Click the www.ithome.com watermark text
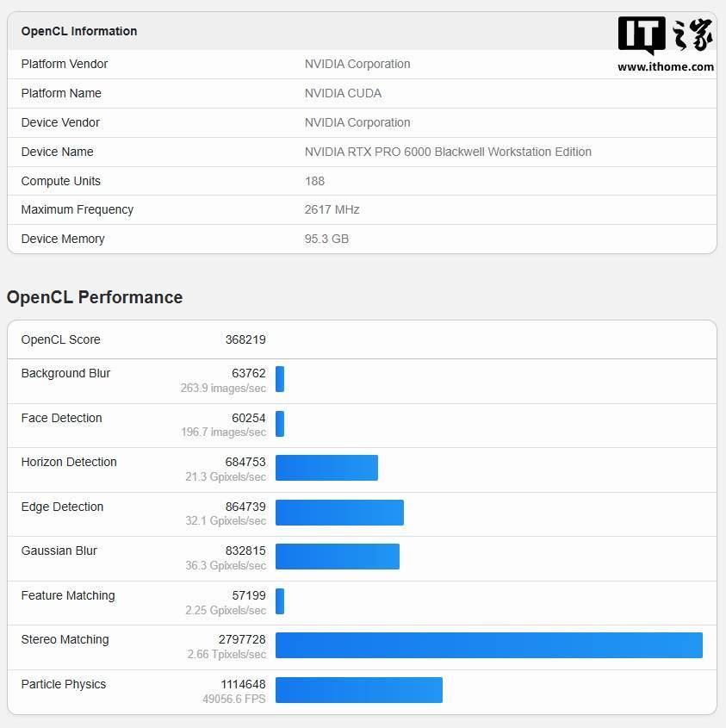The image size is (726, 728). (665, 67)
